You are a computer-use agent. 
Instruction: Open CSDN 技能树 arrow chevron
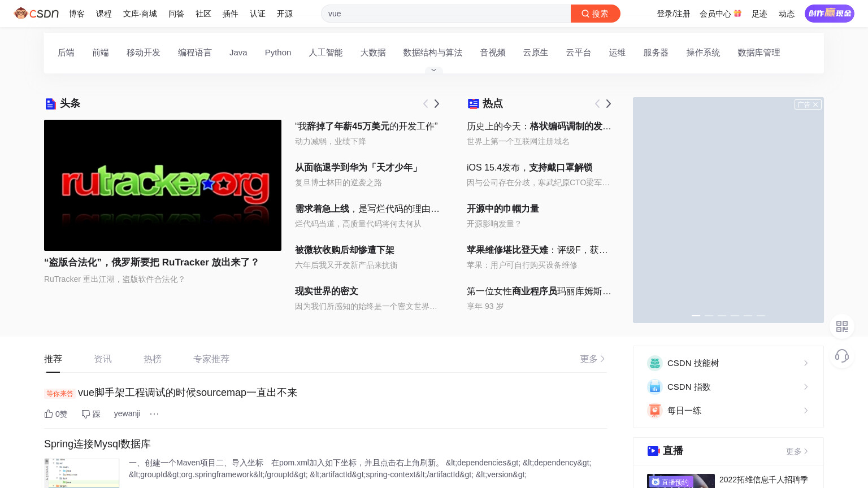coord(806,363)
